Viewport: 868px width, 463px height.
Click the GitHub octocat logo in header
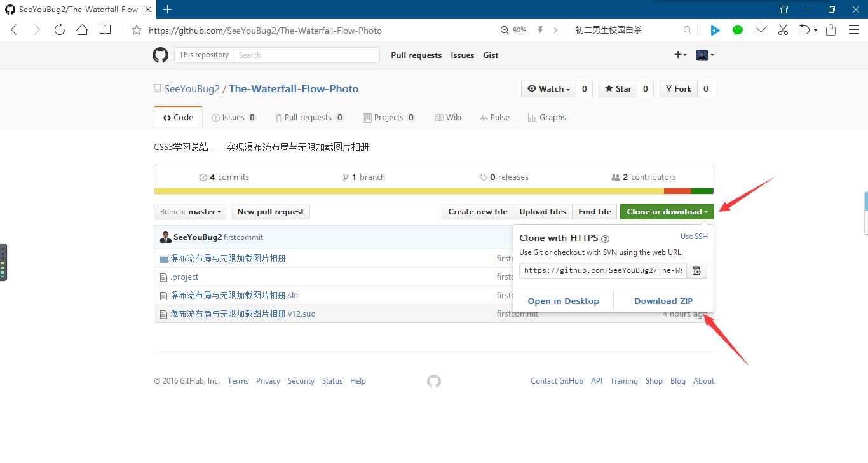pos(160,55)
